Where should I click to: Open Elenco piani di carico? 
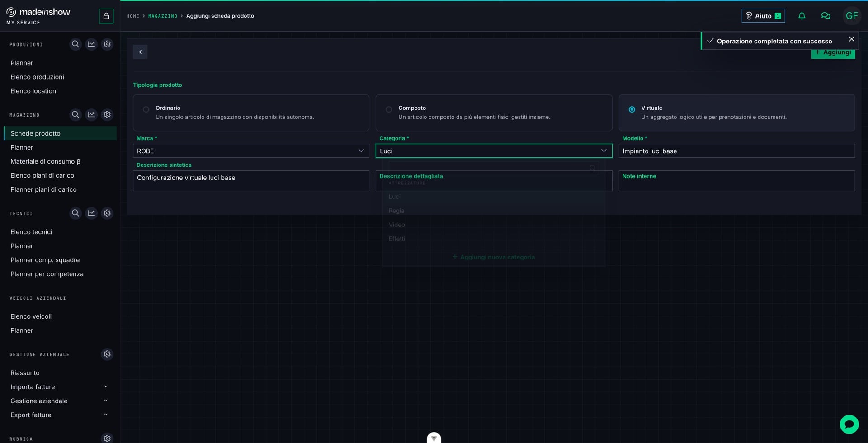pos(42,175)
